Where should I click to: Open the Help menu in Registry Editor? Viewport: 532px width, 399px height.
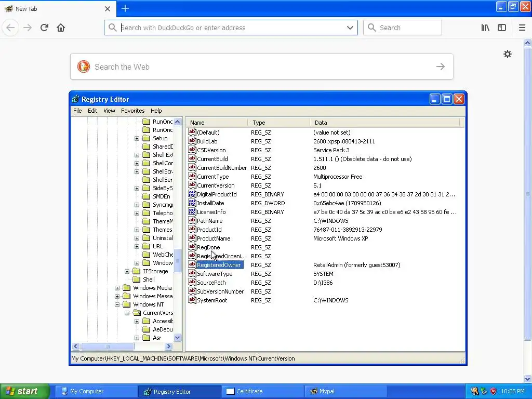point(156,111)
